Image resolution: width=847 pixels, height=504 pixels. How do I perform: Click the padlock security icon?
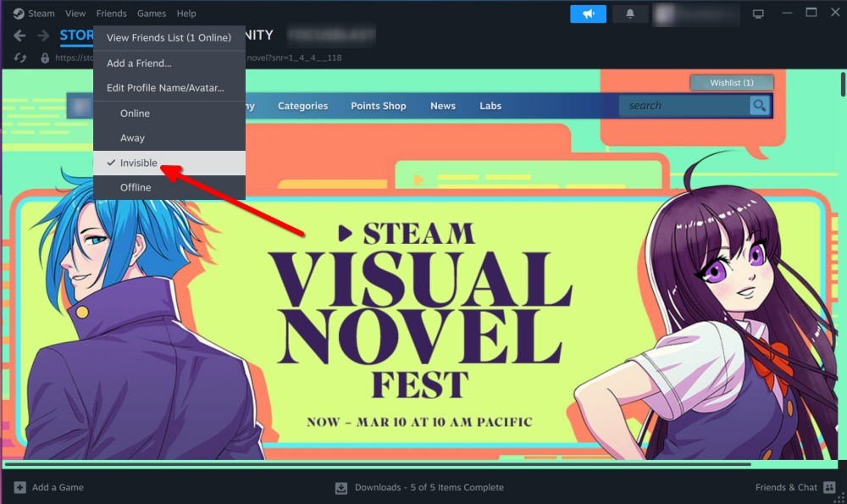click(45, 58)
